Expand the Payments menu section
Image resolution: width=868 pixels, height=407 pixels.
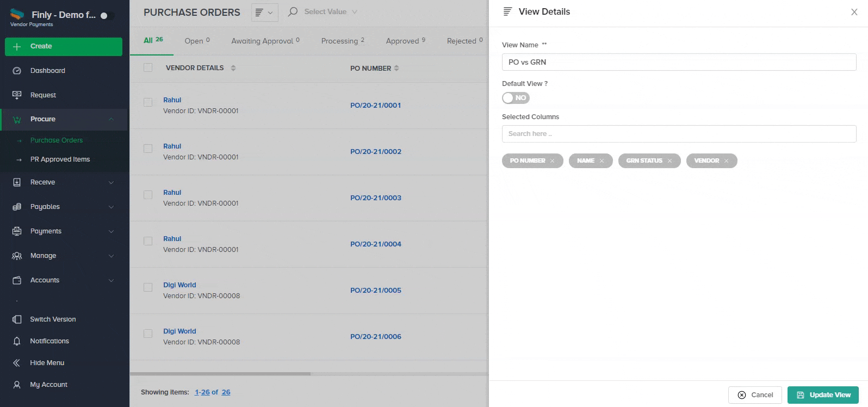(111, 231)
